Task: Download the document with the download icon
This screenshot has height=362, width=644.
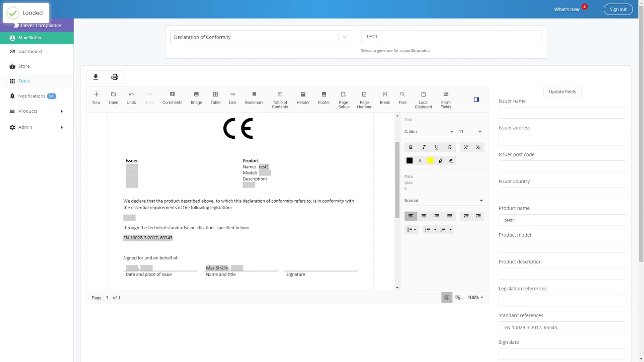Action: click(96, 77)
